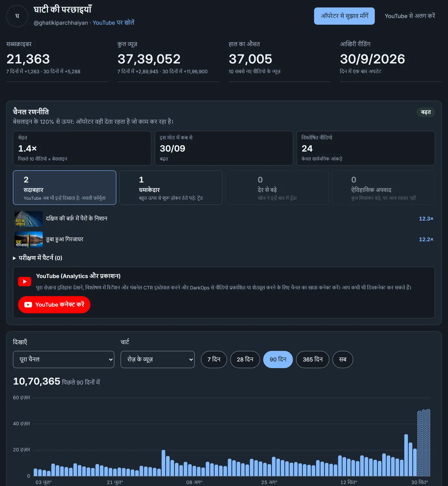Click the YouTube कनेक्ट करें button
The image size is (448, 486).
(54, 305)
